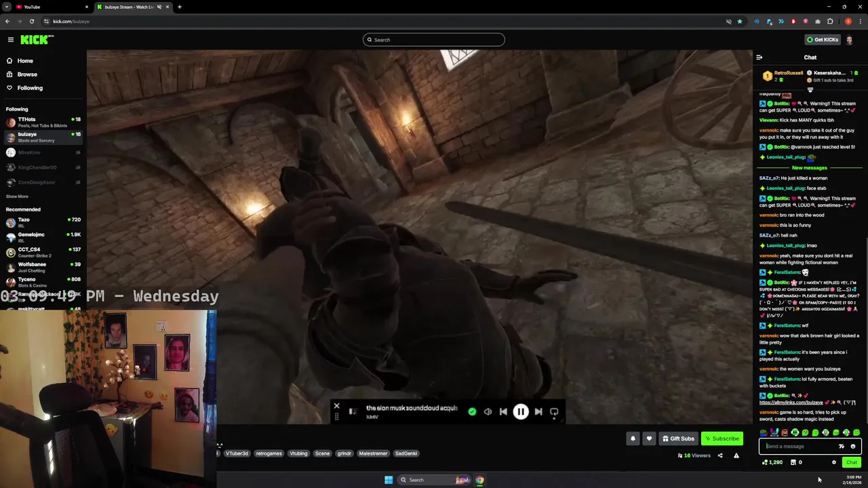
Task: Click RetroRussell in sub leaderboard
Action: tap(788, 73)
